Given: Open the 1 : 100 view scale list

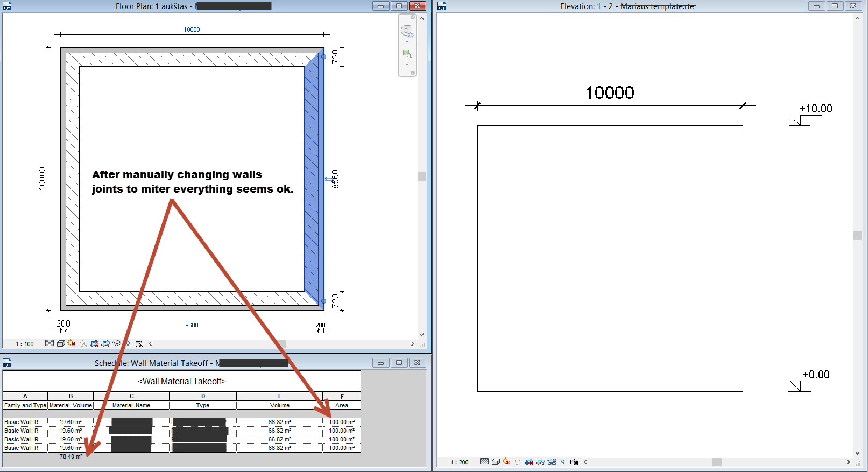Looking at the screenshot, I should tap(25, 344).
